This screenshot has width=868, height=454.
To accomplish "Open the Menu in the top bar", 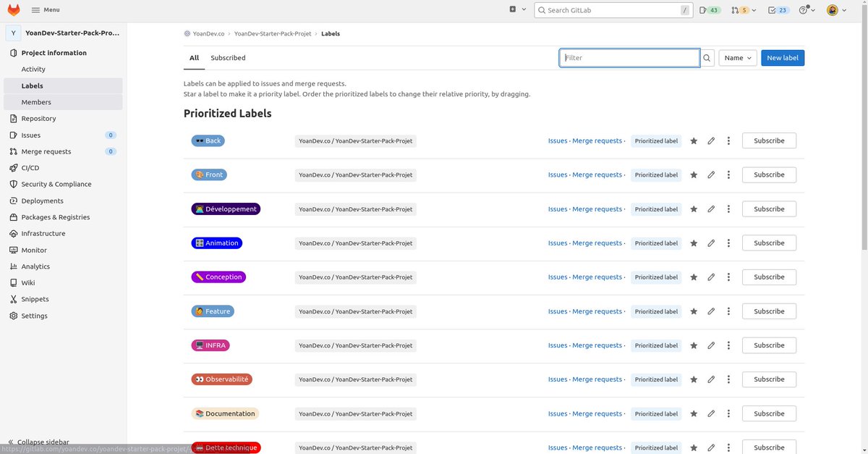I will pos(45,9).
